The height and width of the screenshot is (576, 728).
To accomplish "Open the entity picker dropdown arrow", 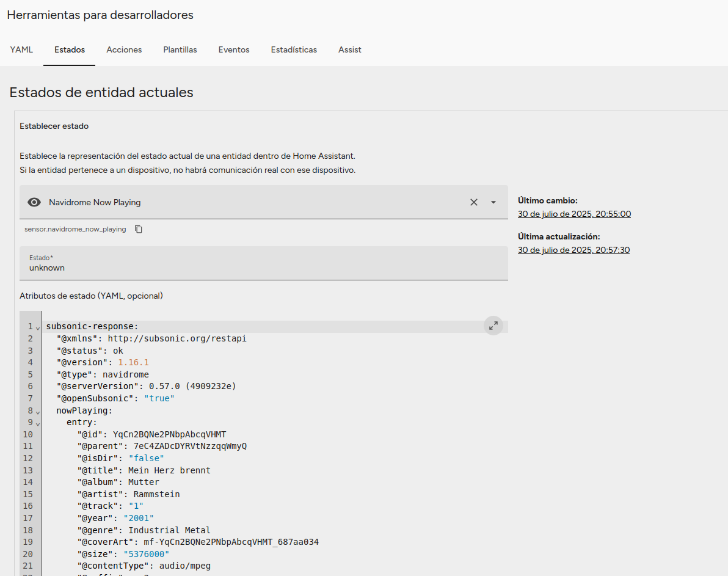I will tap(493, 202).
